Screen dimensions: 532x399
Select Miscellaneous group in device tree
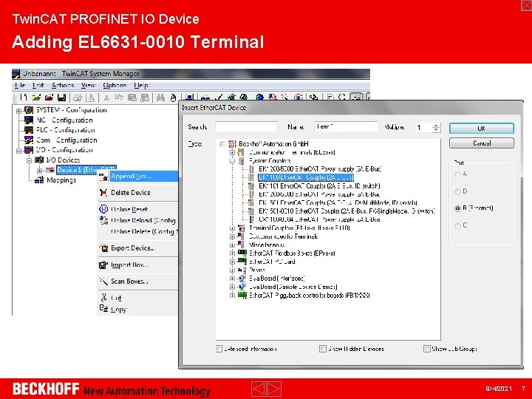pos(267,245)
